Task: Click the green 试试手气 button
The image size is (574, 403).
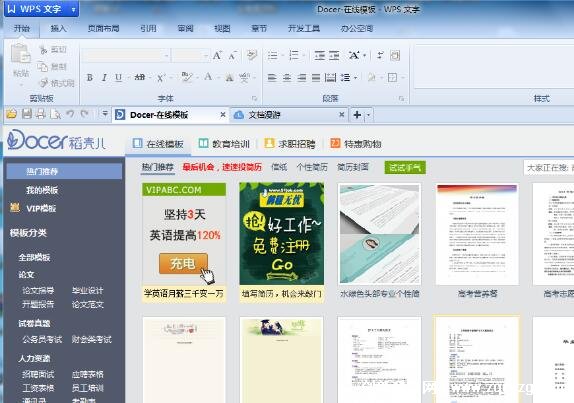Action: pos(405,168)
